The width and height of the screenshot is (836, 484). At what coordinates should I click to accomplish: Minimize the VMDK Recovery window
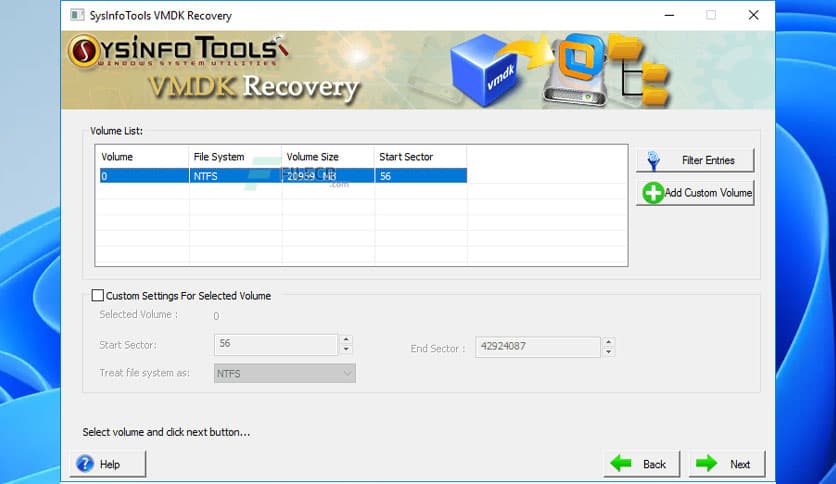pos(669,15)
